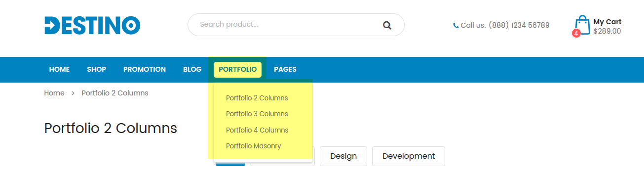
Task: Choose Portfolio 2 Columns from the dropdown
Action: click(257, 98)
